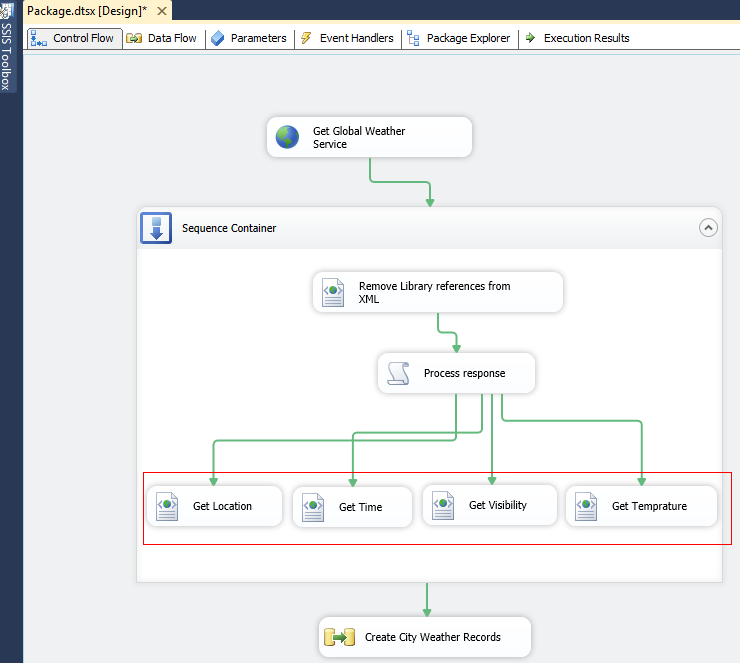Select the Sequence Container title text

tap(229, 228)
